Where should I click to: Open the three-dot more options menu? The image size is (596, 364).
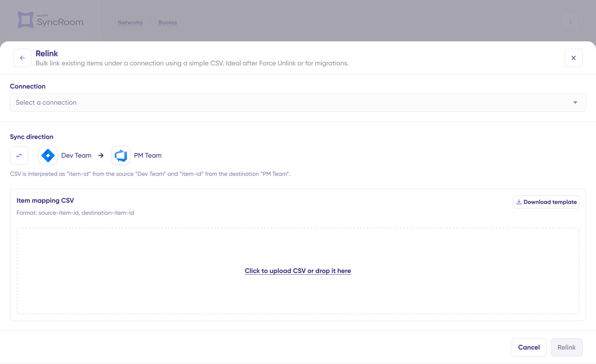pos(571,21)
